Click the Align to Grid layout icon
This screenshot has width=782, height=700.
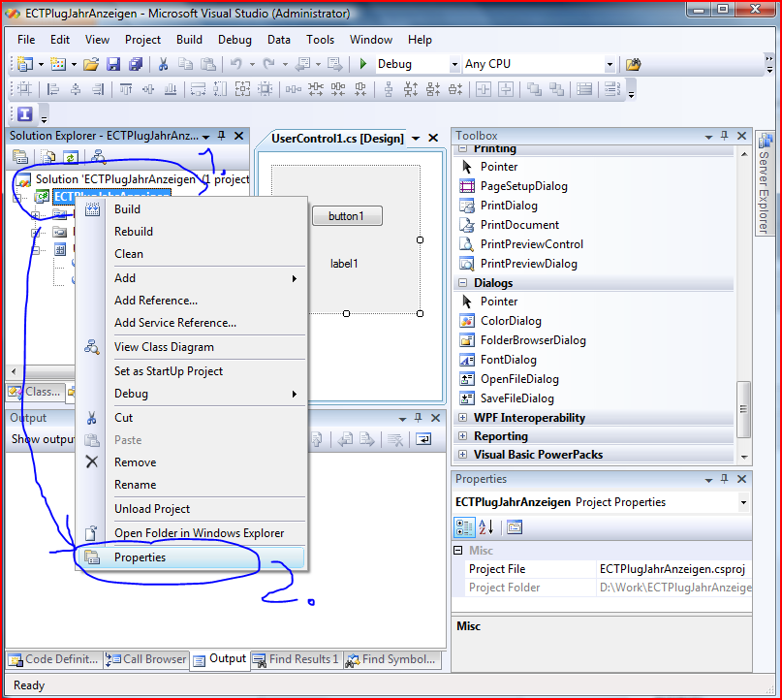coord(24,90)
